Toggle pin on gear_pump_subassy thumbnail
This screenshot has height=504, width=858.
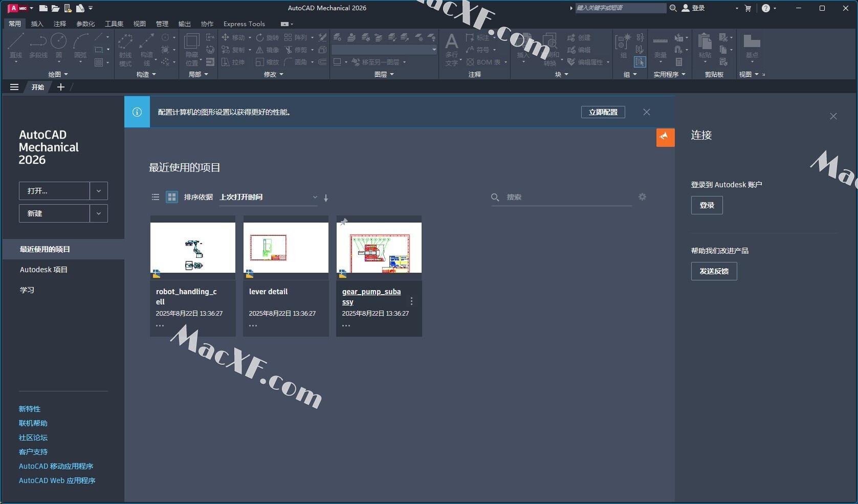click(344, 222)
